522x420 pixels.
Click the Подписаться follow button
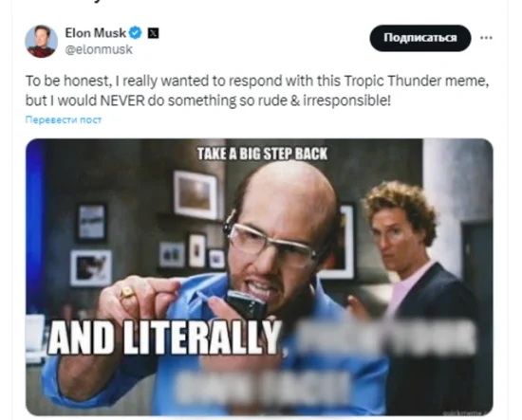[x=420, y=38]
